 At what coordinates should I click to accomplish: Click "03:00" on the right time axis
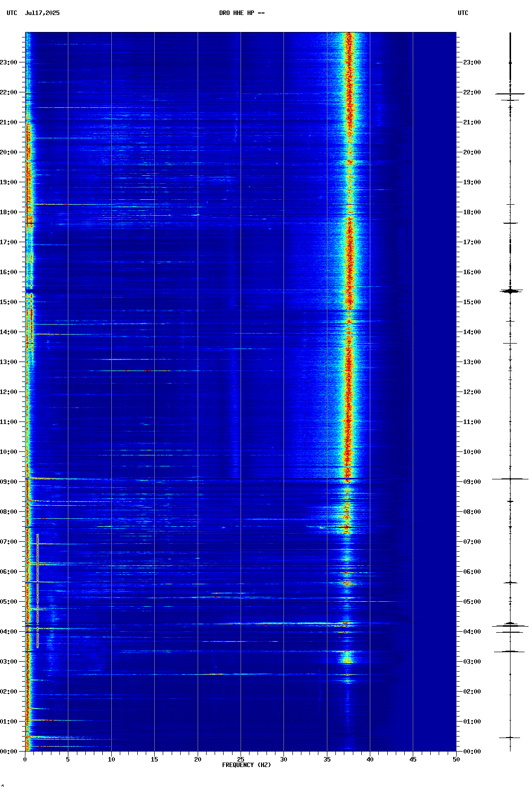pyautogui.click(x=472, y=662)
